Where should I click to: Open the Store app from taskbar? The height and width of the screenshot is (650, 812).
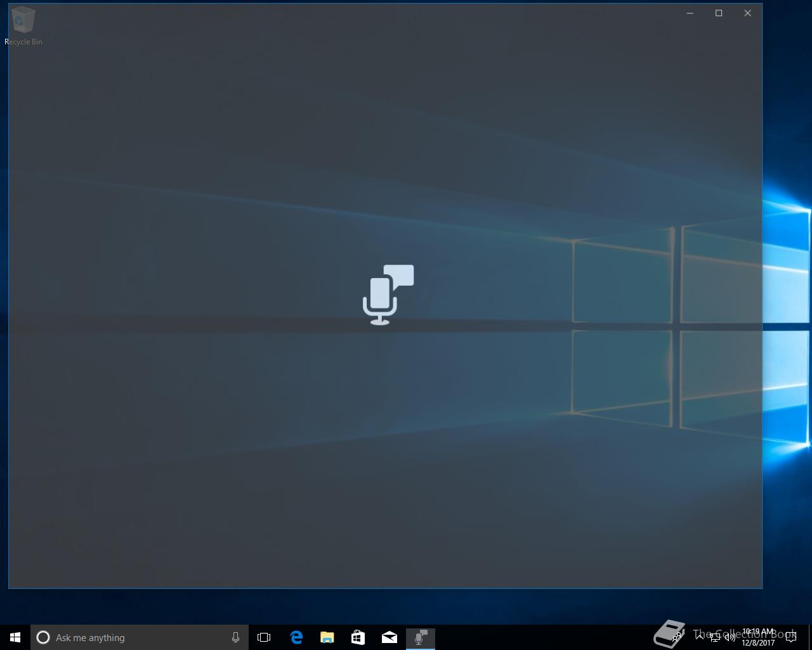[x=358, y=637]
